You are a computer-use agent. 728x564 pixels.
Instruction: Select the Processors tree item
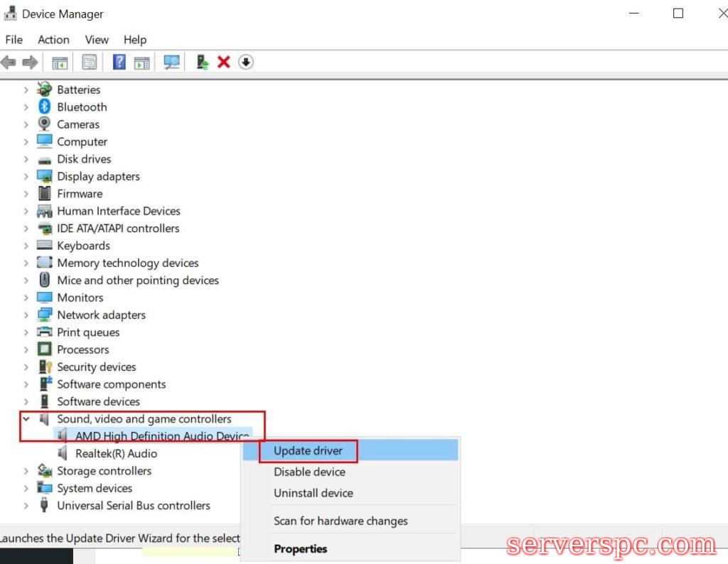(x=82, y=349)
